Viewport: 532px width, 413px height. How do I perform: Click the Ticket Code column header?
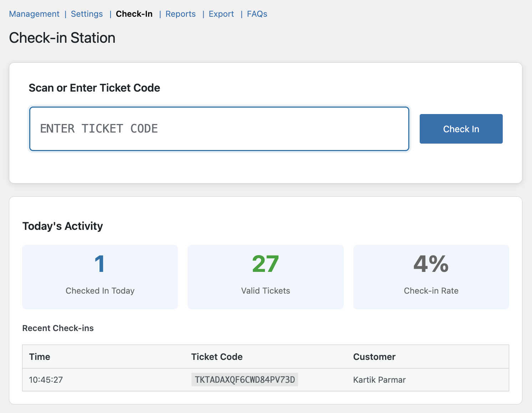tap(217, 357)
